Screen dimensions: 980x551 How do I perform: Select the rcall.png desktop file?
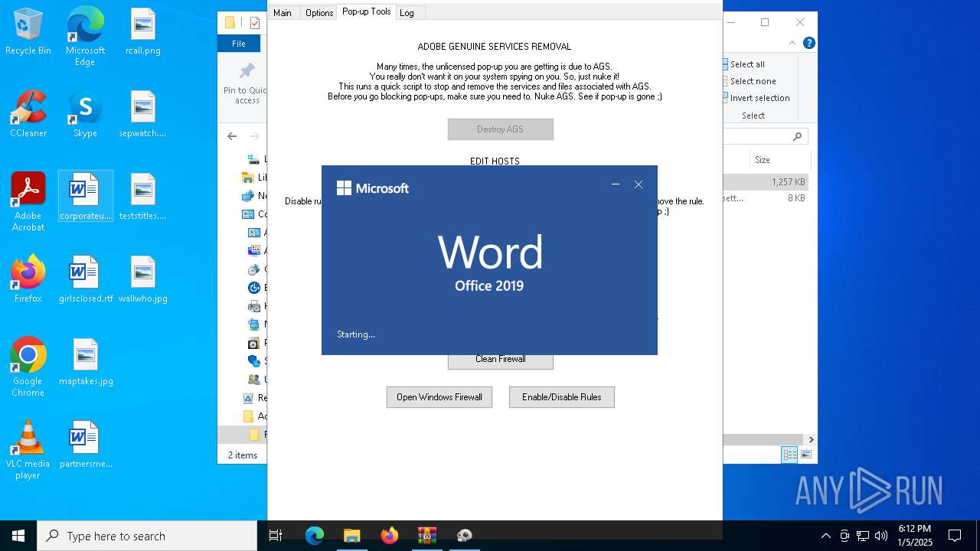(x=143, y=32)
